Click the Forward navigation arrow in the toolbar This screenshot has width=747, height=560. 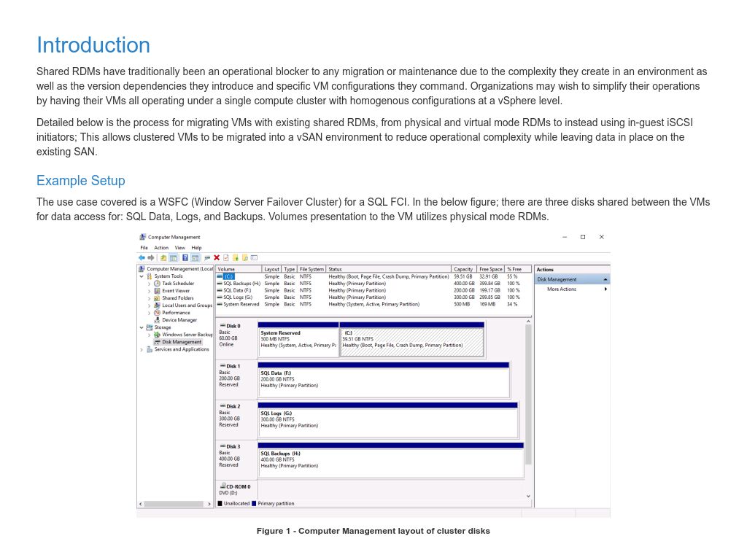151,257
